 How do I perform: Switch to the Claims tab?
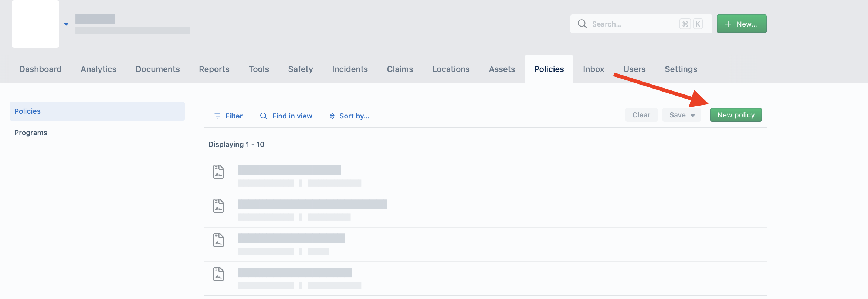click(400, 69)
